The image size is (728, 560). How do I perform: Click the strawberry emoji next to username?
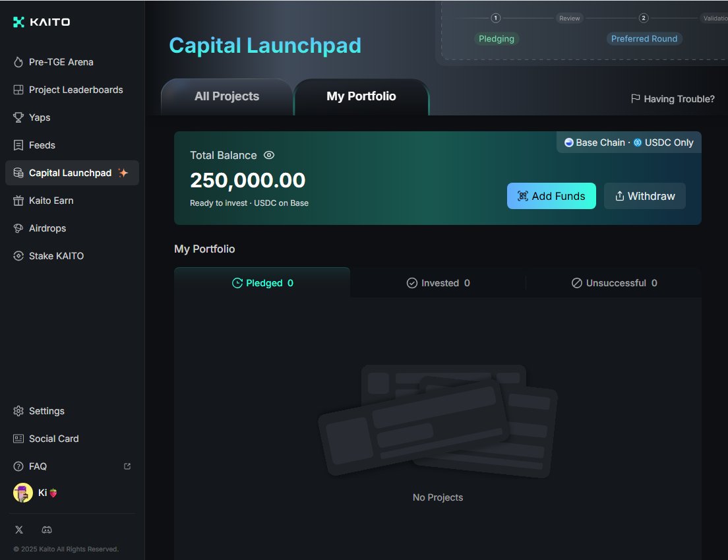tap(53, 493)
